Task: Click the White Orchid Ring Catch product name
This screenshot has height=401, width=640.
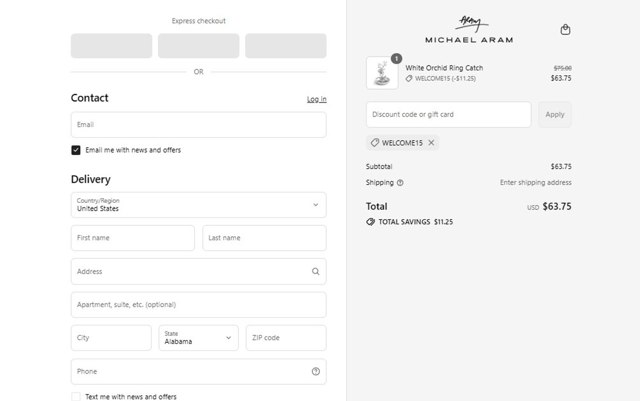Action: click(x=444, y=68)
